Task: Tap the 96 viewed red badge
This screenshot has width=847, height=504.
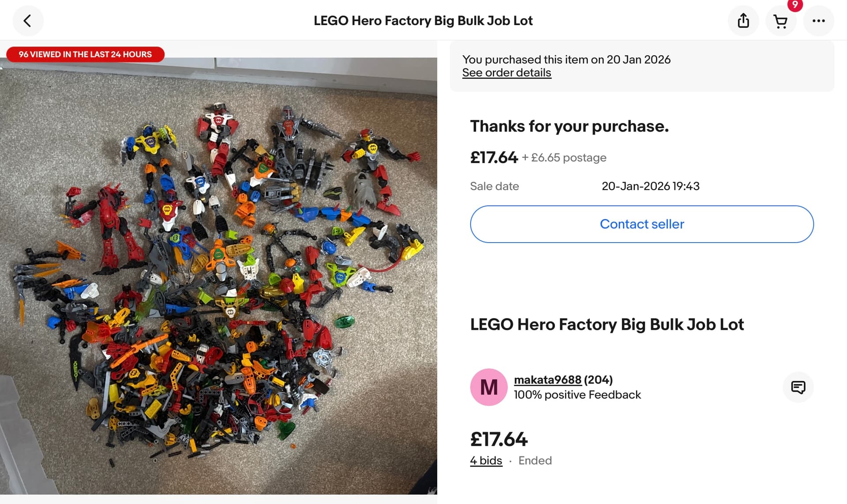Action: pyautogui.click(x=85, y=54)
